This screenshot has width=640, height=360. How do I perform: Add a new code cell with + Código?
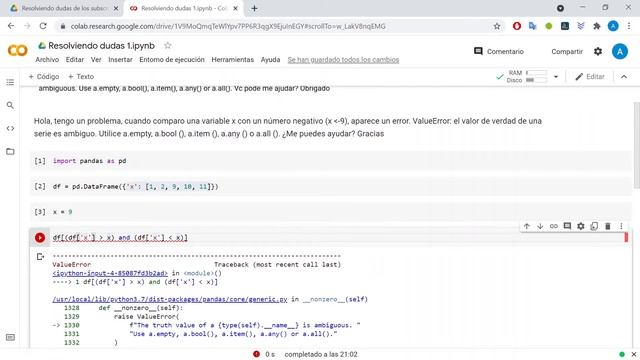tap(44, 77)
